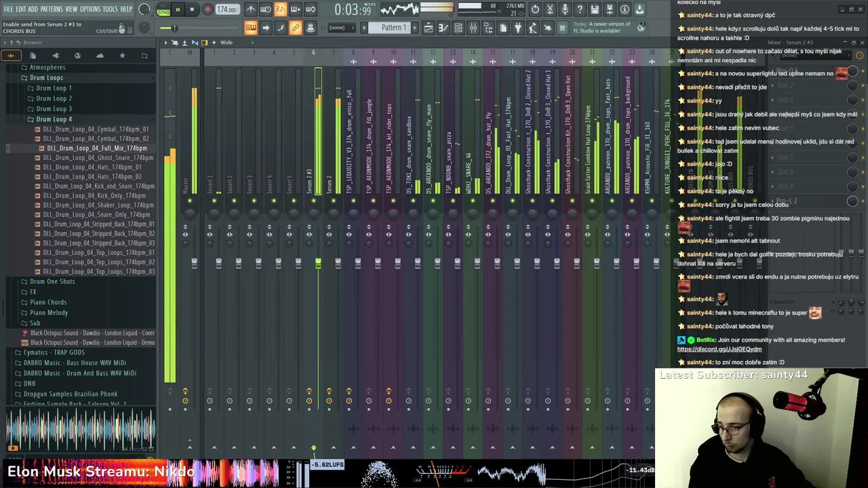The height and width of the screenshot is (488, 868).
Task: Toggle typing keyboard to piano icon
Action: click(251, 28)
